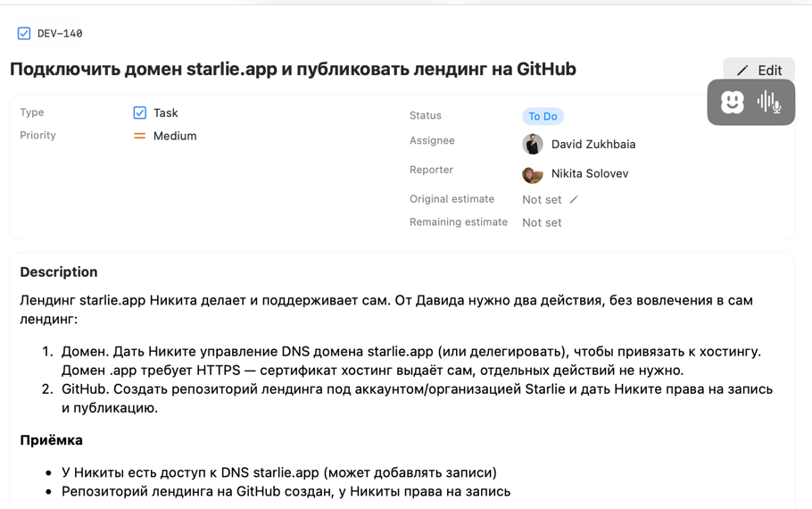Image resolution: width=812 pixels, height=509 pixels.
Task: Click the Reporter field label
Action: pyautogui.click(x=431, y=170)
